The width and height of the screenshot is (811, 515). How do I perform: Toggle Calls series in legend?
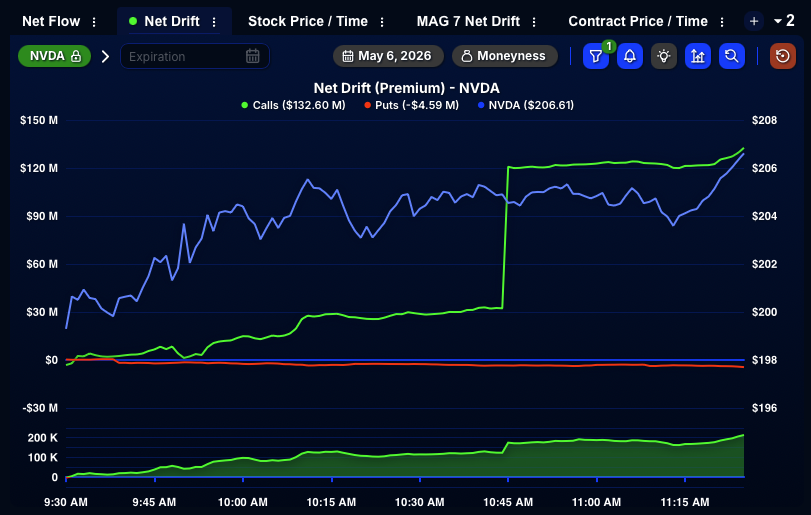click(x=293, y=105)
